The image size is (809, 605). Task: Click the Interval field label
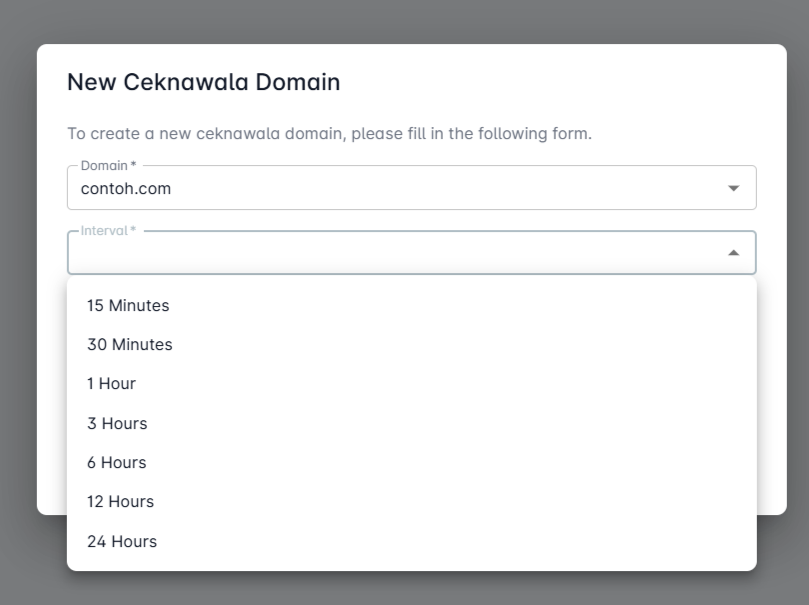(108, 231)
